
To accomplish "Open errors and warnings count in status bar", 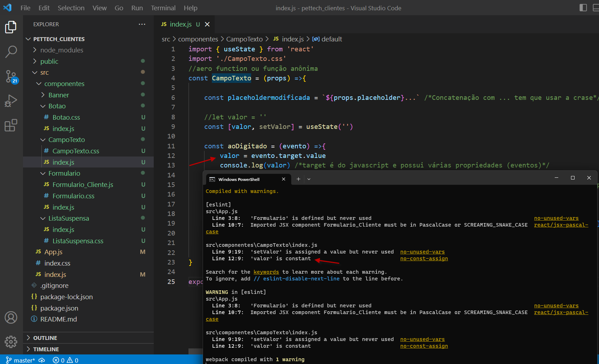I will 66,360.
